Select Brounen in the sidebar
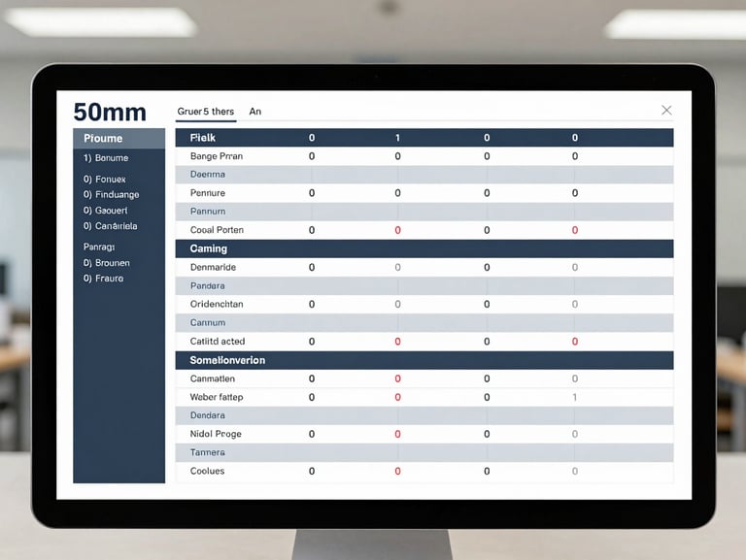The image size is (746, 560). click(x=107, y=263)
